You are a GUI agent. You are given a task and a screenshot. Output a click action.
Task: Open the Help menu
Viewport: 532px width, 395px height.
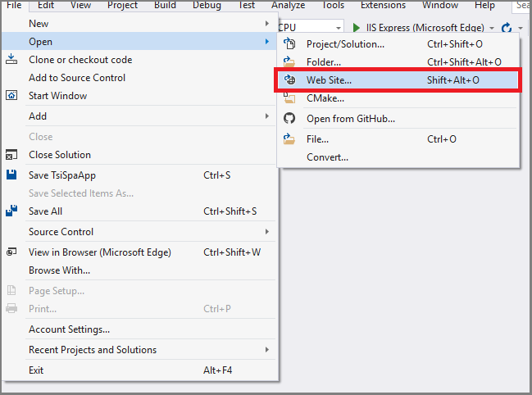tap(484, 5)
